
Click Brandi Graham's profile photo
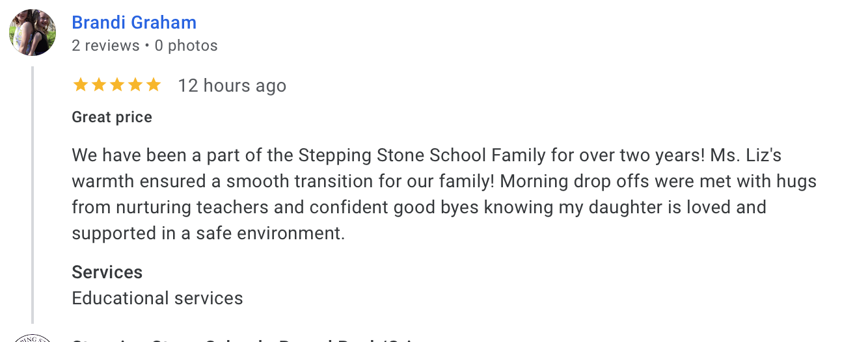pos(33,33)
